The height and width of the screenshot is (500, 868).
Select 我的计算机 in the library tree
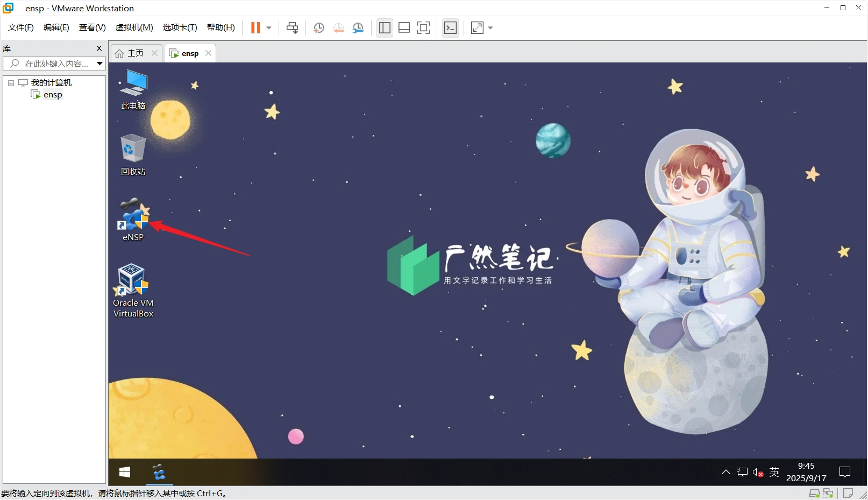51,83
